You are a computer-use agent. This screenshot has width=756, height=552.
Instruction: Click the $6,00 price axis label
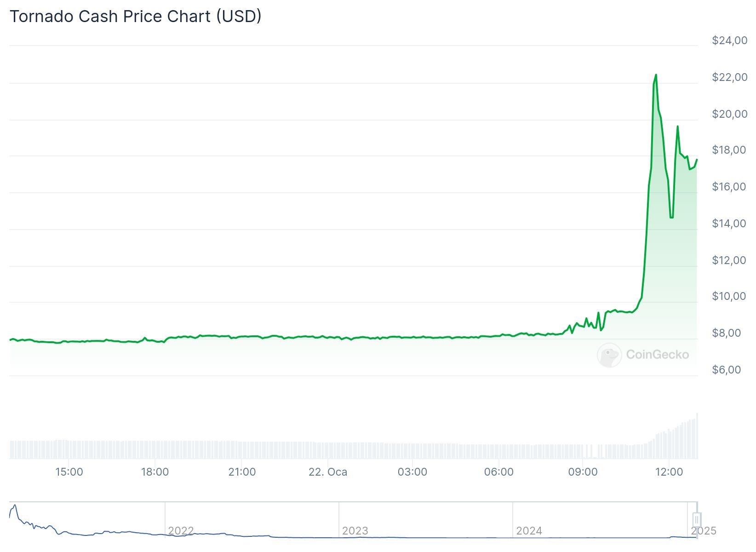[727, 370]
